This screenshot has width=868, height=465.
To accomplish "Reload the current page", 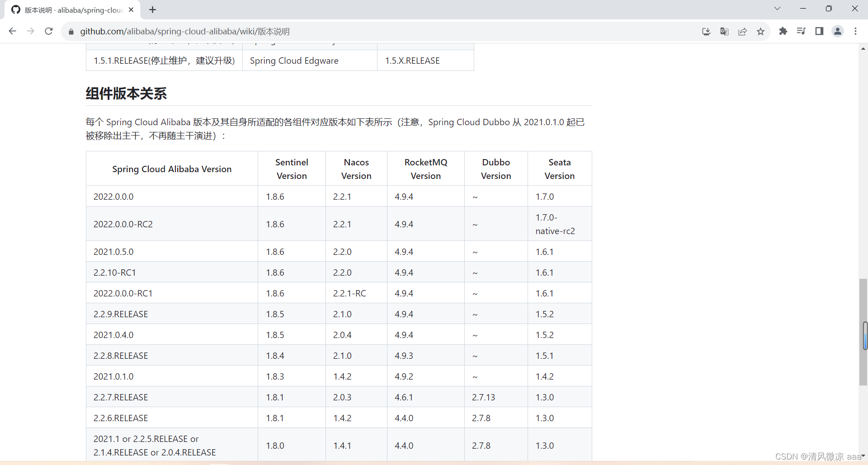I will (x=49, y=31).
